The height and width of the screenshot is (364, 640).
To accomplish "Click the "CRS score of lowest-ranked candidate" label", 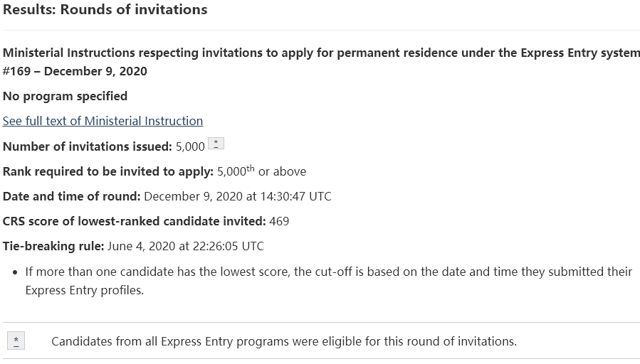I will [x=134, y=221].
